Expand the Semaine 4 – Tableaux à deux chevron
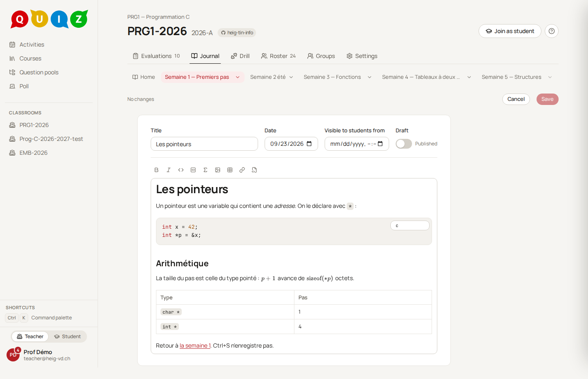The width and height of the screenshot is (588, 379). click(x=469, y=77)
